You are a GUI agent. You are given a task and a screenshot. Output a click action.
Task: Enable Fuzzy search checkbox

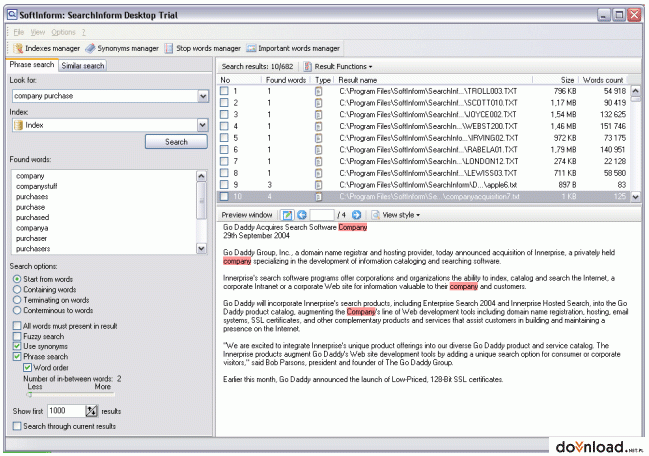[17, 336]
